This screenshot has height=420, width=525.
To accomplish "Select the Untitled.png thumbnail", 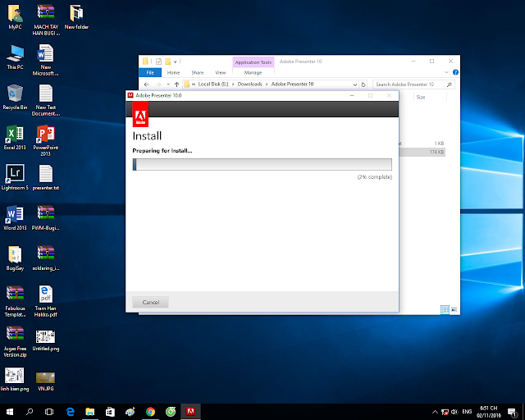I will pos(46,341).
